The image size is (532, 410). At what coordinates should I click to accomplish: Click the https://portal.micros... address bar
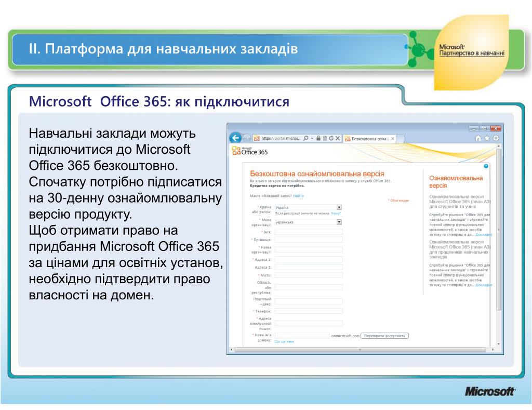point(281,138)
